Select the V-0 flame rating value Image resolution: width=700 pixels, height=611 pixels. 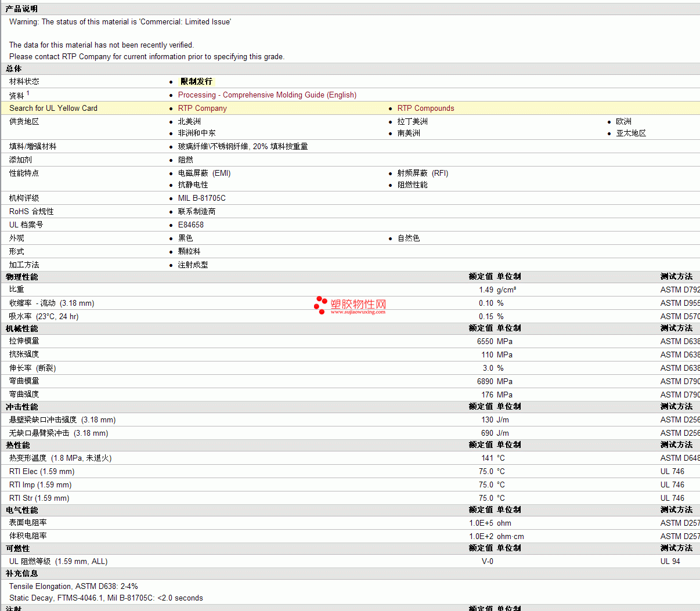[x=487, y=561]
